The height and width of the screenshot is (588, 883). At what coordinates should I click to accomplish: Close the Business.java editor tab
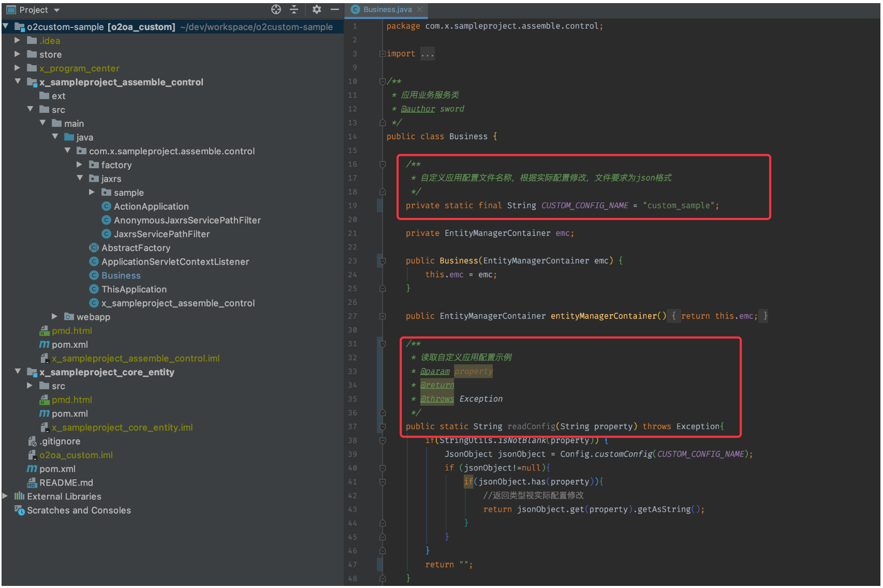click(x=420, y=9)
